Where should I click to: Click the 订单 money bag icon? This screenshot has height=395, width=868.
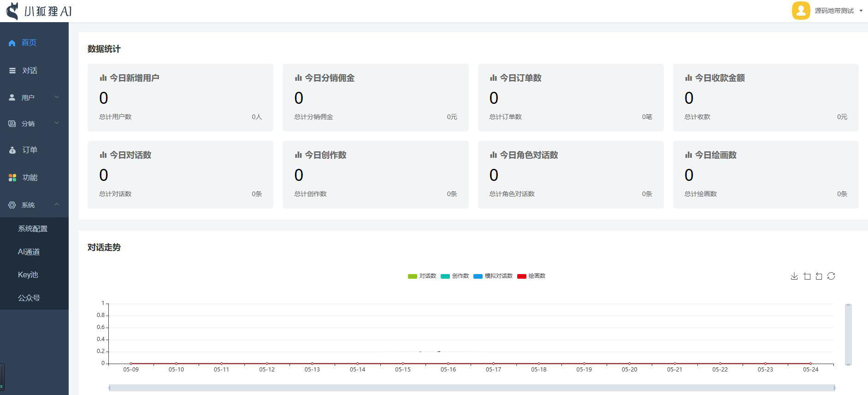click(12, 150)
